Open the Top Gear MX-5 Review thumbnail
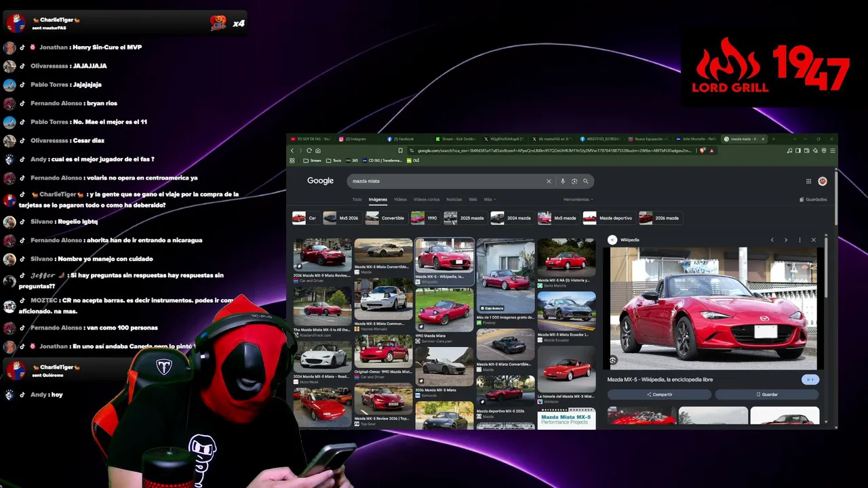This screenshot has width=868, height=488. (x=383, y=400)
